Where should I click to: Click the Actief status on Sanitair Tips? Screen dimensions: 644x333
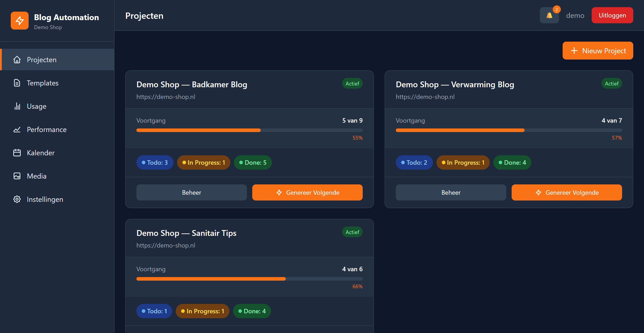[352, 232]
